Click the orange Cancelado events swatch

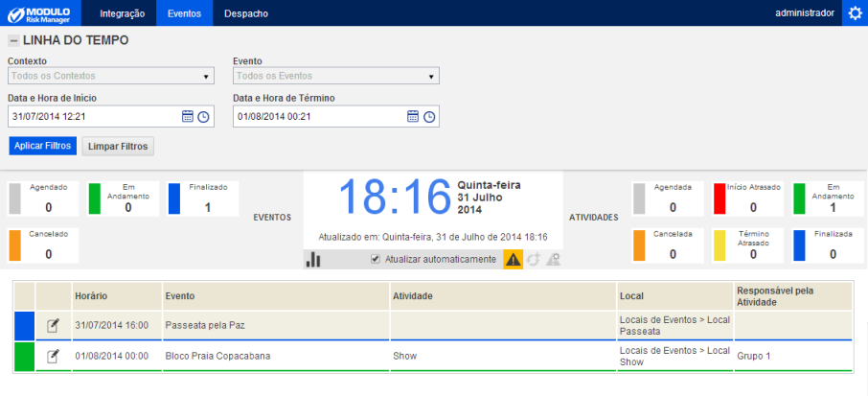[x=15, y=245]
